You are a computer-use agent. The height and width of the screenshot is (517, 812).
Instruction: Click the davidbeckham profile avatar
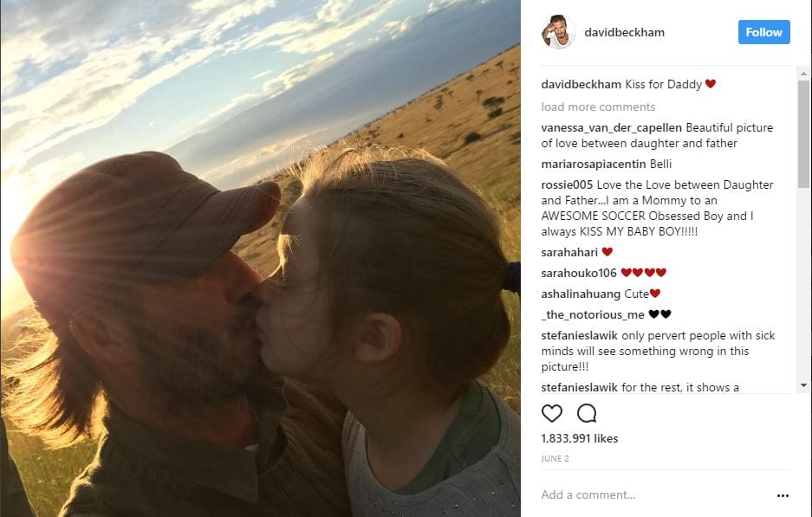[x=558, y=32]
